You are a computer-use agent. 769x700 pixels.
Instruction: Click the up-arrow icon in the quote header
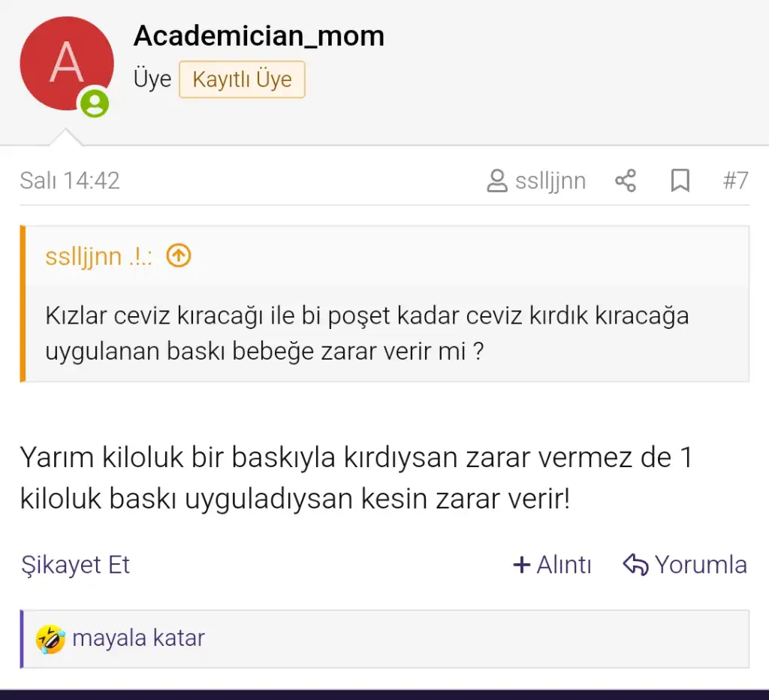click(179, 256)
